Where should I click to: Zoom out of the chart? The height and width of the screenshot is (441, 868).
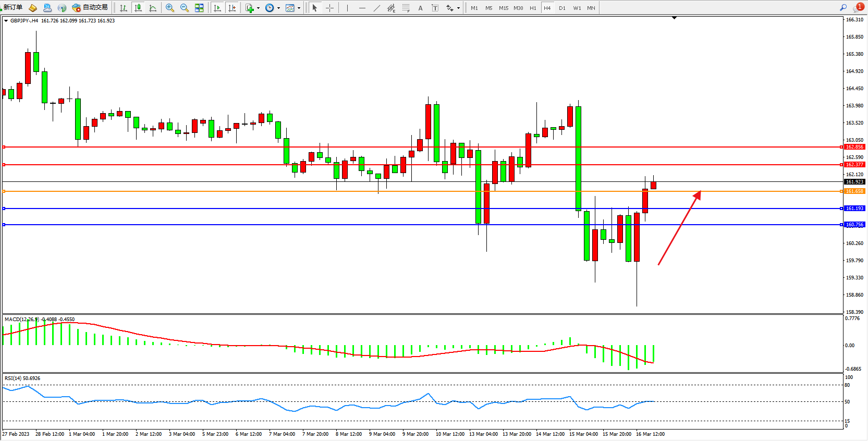[x=185, y=8]
